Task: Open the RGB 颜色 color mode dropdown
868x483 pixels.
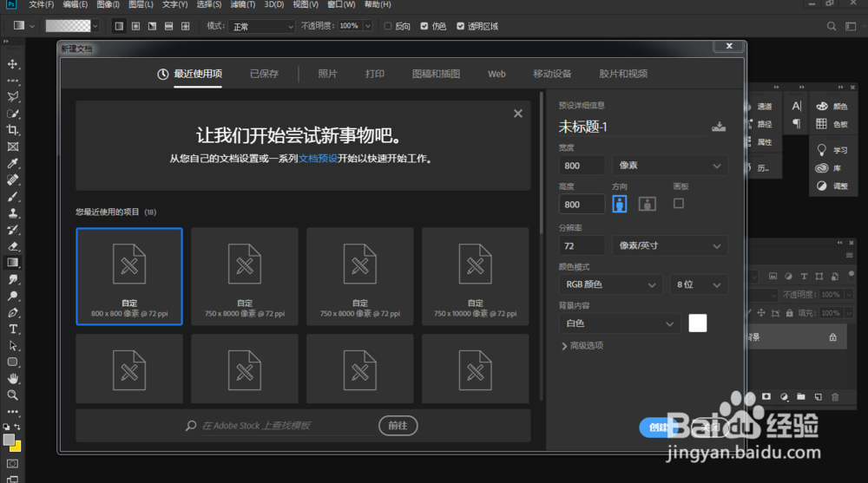Action: [610, 284]
